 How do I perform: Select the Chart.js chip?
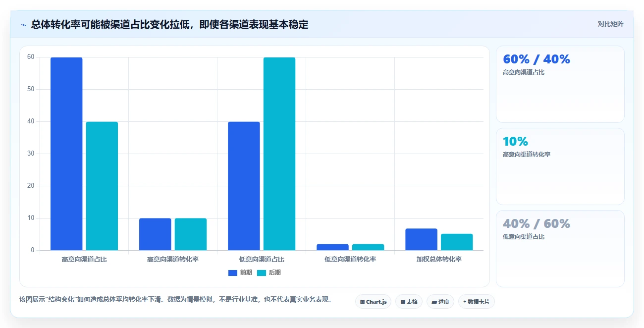[374, 302]
